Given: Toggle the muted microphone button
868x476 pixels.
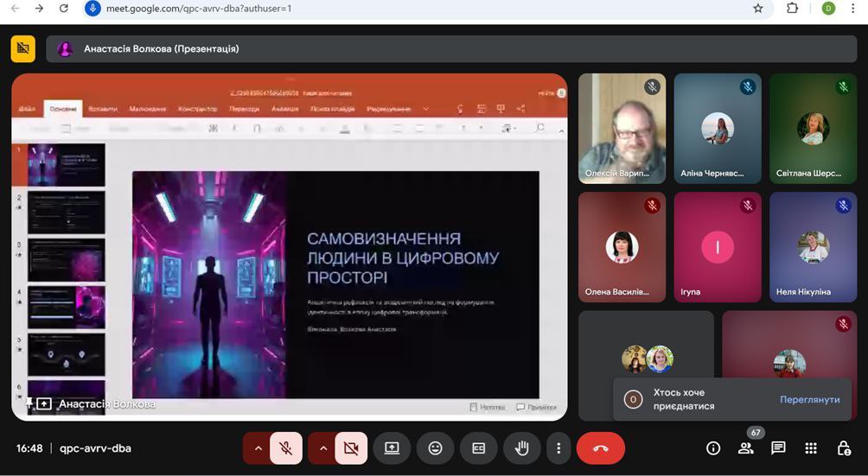Looking at the screenshot, I should click(286, 448).
